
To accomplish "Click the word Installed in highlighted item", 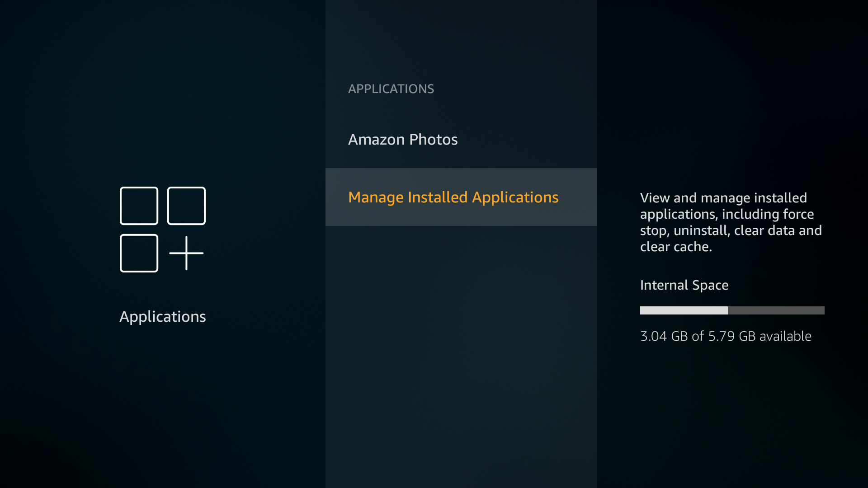I will click(438, 197).
